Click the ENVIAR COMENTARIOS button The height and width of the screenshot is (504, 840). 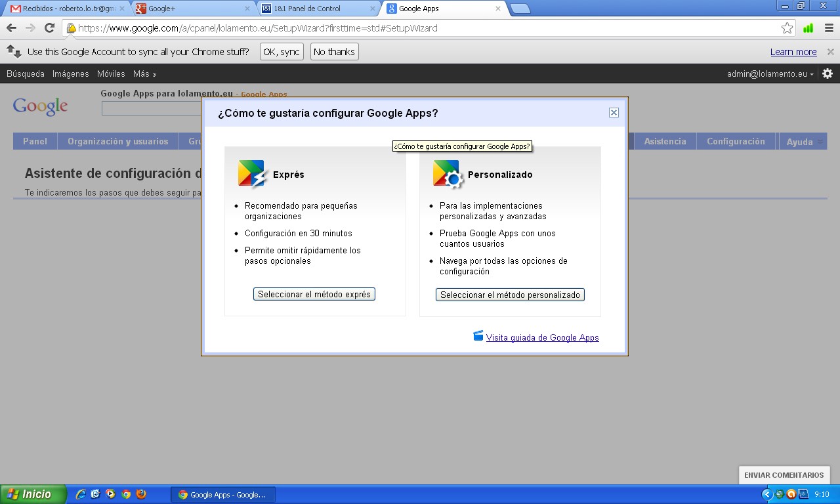click(784, 475)
